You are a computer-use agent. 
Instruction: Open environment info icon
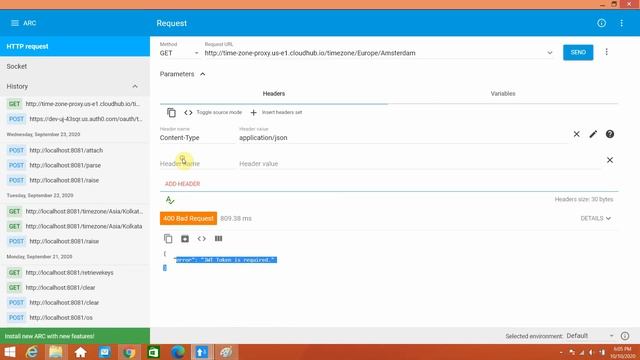625,336
